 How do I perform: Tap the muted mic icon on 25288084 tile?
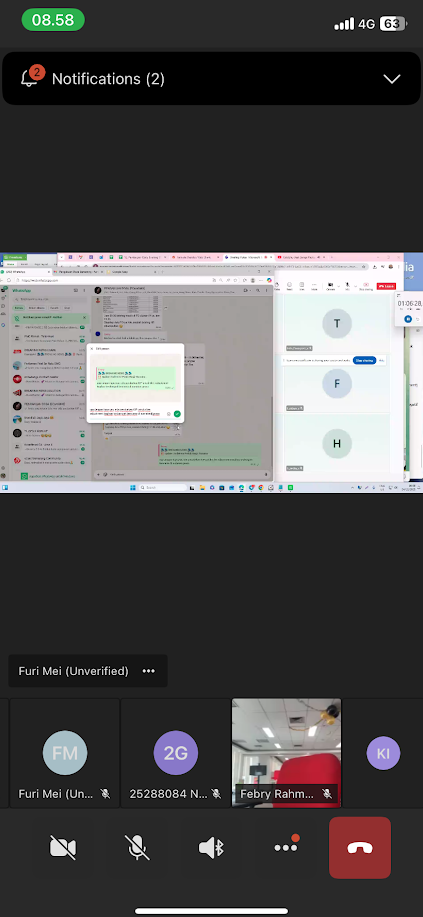pyautogui.click(x=216, y=794)
